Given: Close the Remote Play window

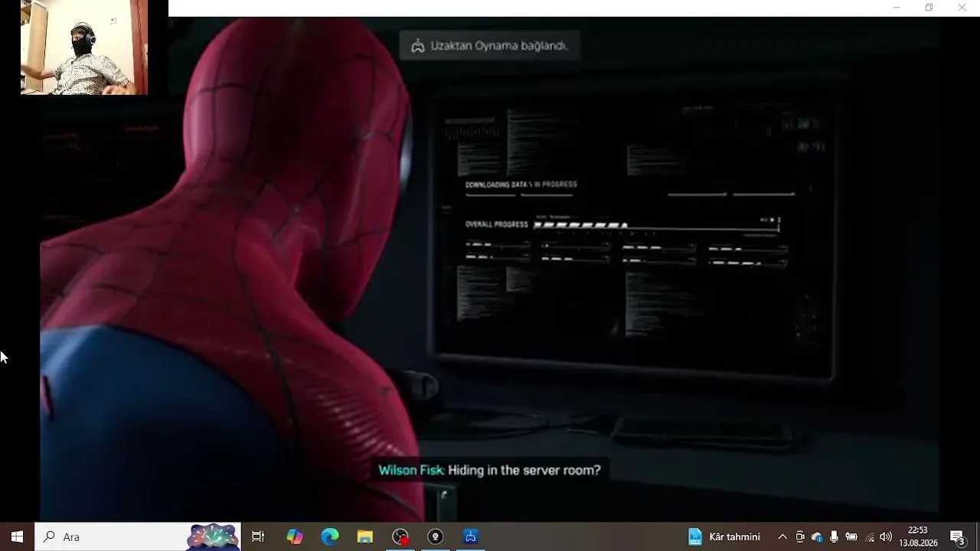Looking at the screenshot, I should pos(962,8).
